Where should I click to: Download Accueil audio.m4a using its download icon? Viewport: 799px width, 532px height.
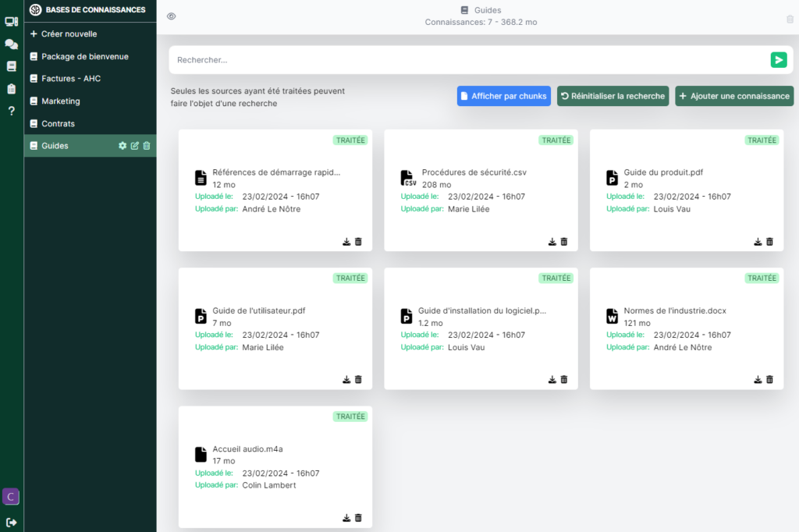(346, 517)
